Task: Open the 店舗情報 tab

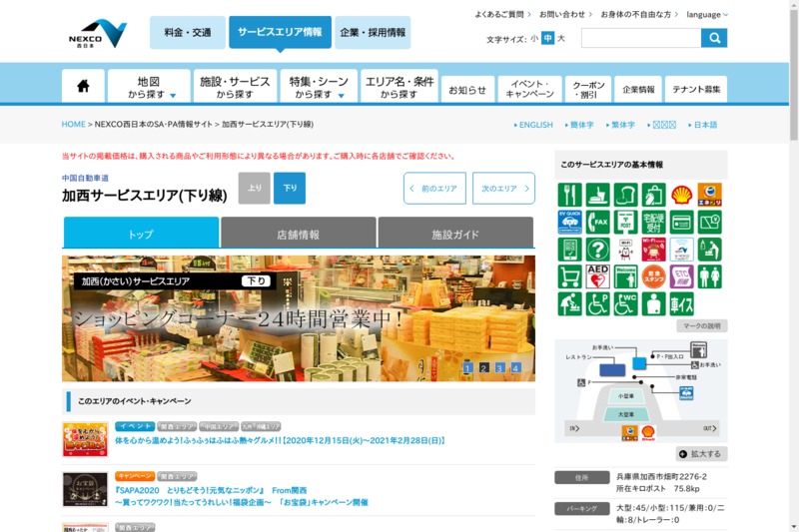Action: [x=298, y=235]
